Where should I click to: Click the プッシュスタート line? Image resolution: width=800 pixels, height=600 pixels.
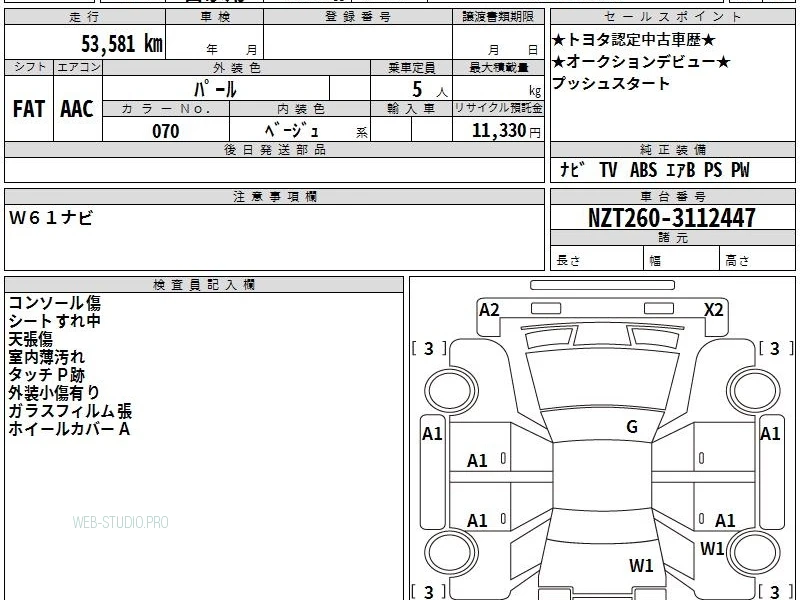611,83
